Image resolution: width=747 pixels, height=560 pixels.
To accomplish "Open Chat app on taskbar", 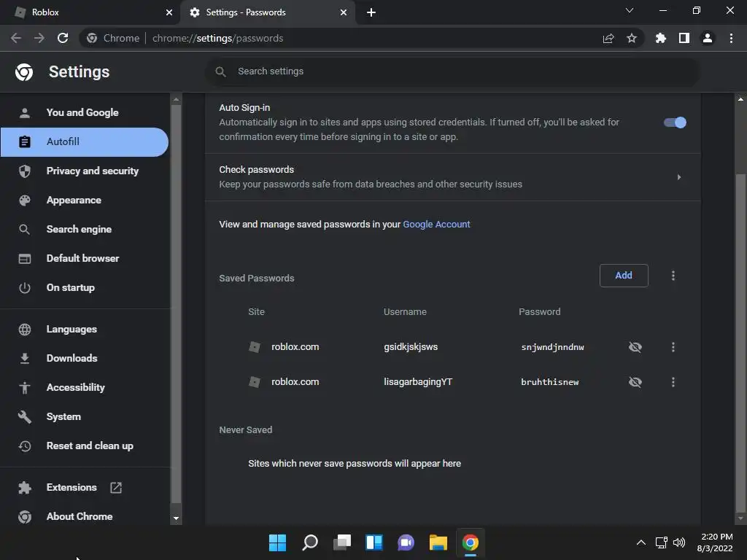I will [406, 542].
